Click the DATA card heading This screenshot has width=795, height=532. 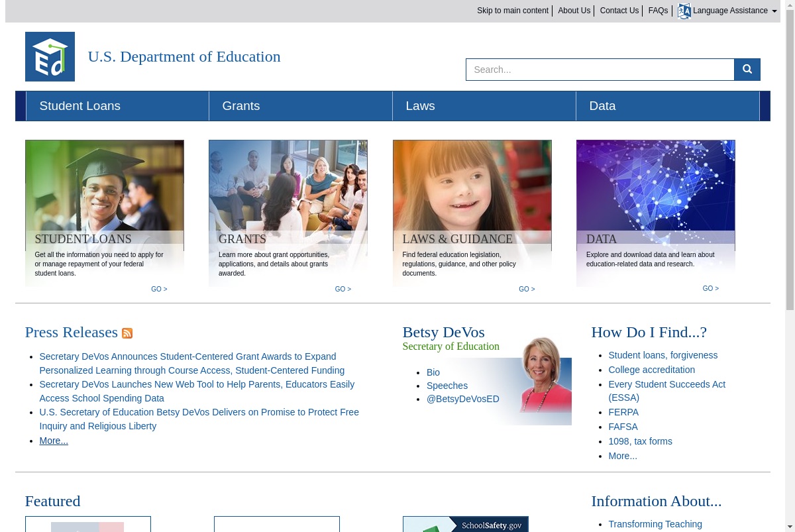click(x=602, y=239)
